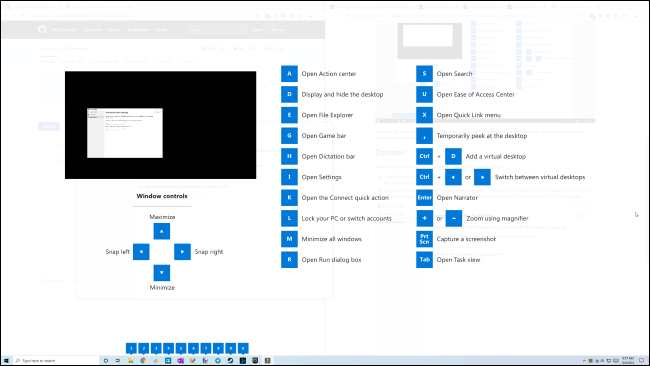Image resolution: width=650 pixels, height=366 pixels.
Task: Click the S key tile for Open Search
Action: (424, 74)
